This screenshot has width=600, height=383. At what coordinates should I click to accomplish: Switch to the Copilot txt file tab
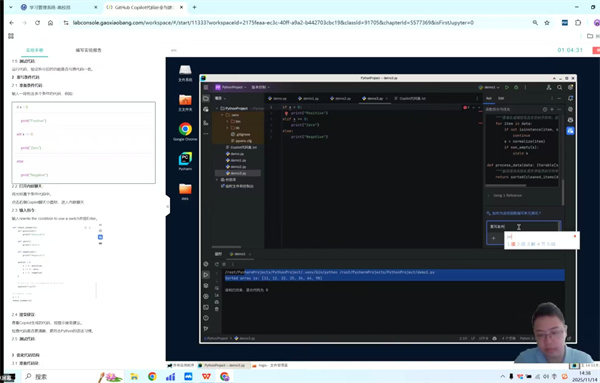(410, 98)
